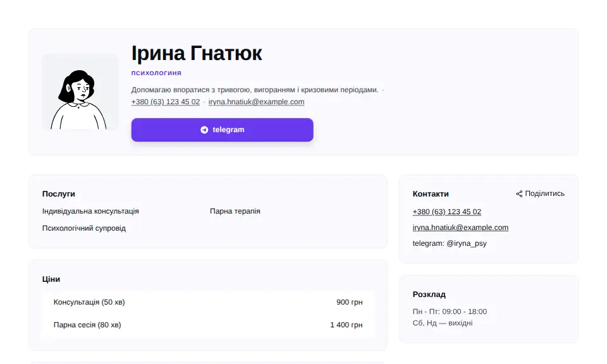
Task: Click the Консультація (50 хв) price row
Action: coord(208,302)
